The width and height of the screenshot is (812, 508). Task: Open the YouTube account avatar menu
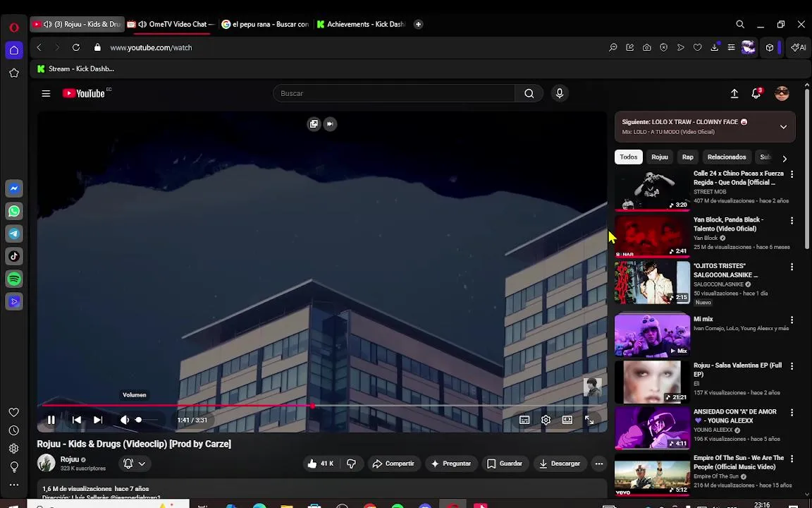click(x=782, y=93)
